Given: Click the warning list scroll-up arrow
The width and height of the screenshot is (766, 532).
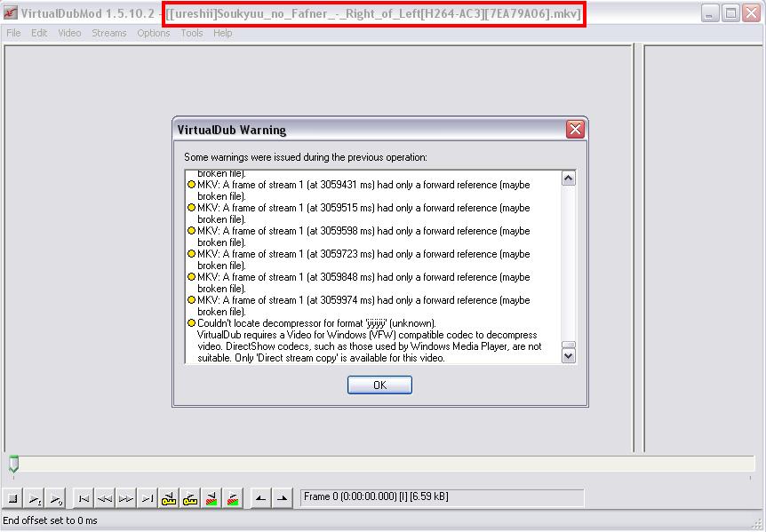Looking at the screenshot, I should click(x=568, y=179).
